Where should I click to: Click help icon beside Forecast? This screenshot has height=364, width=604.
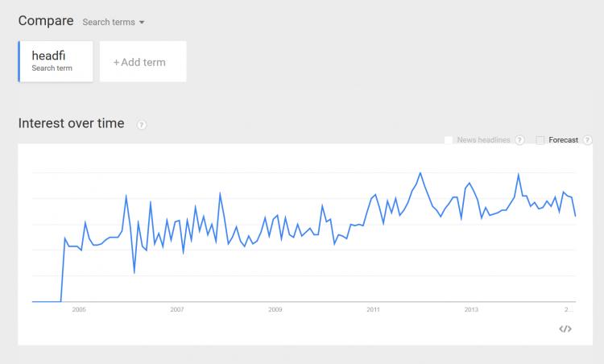click(x=587, y=140)
